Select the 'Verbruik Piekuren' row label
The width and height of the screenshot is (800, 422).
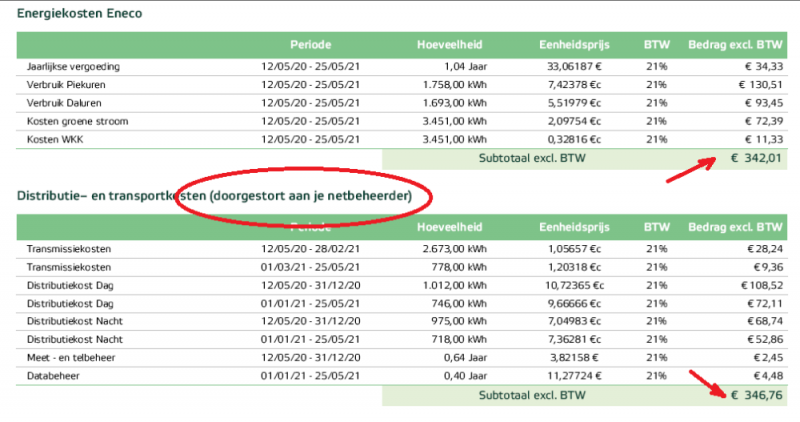tap(66, 85)
